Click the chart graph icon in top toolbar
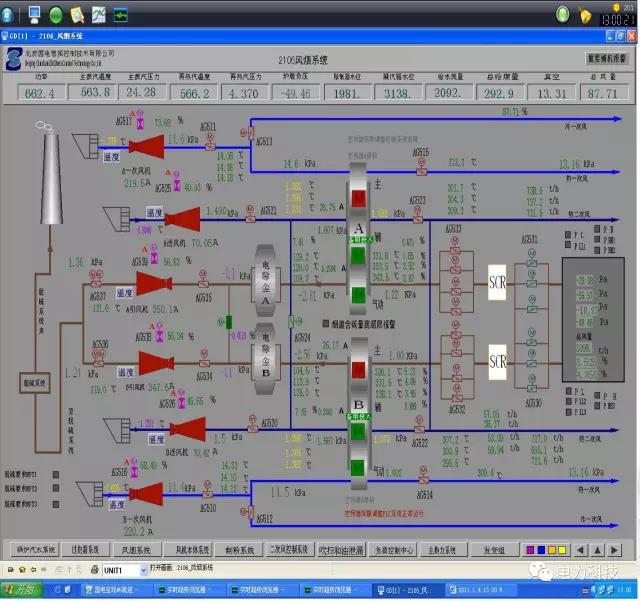 (x=99, y=14)
